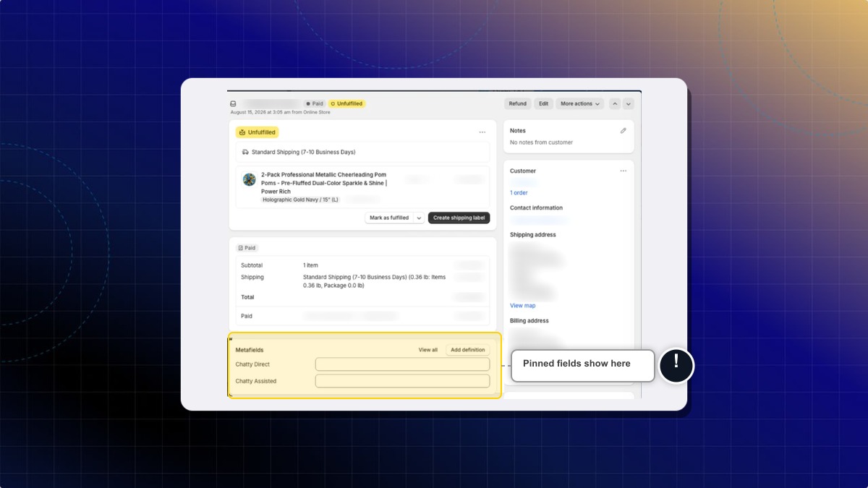Click the Refund button
The image size is (868, 488).
pyautogui.click(x=518, y=104)
